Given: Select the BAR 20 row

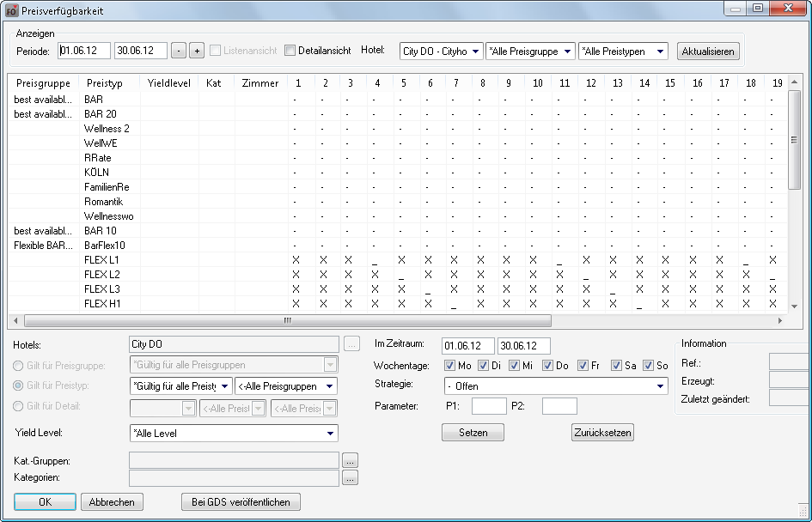Looking at the screenshot, I should (398, 114).
